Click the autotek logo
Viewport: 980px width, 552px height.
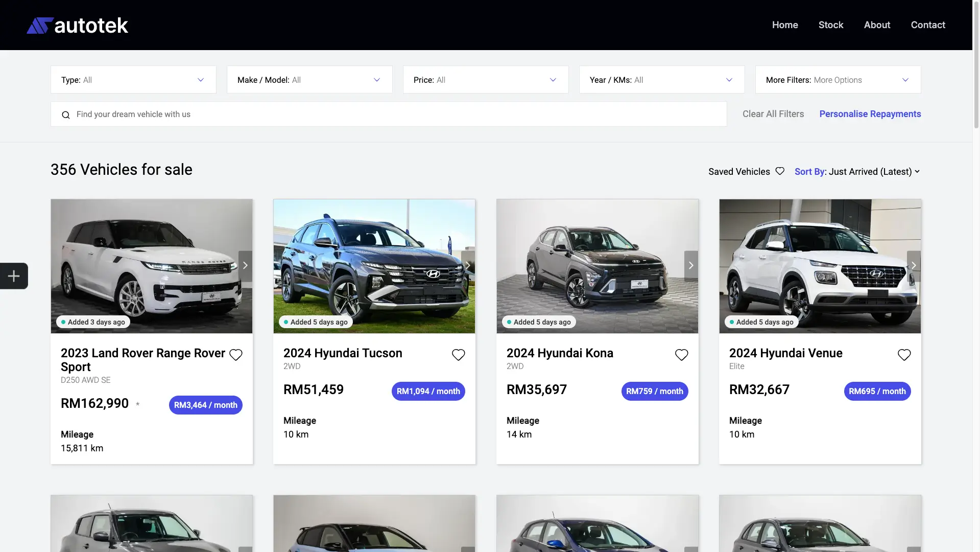coord(77,25)
